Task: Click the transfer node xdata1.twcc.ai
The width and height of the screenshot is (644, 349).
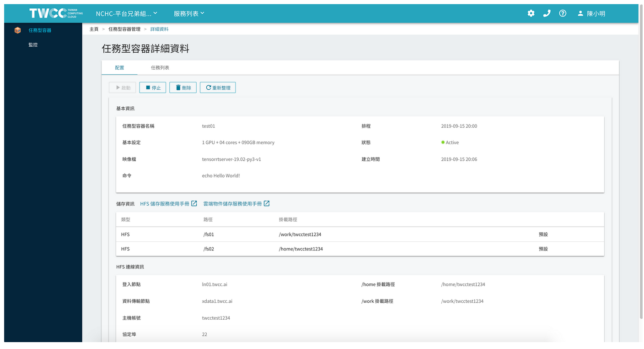Action: click(217, 301)
